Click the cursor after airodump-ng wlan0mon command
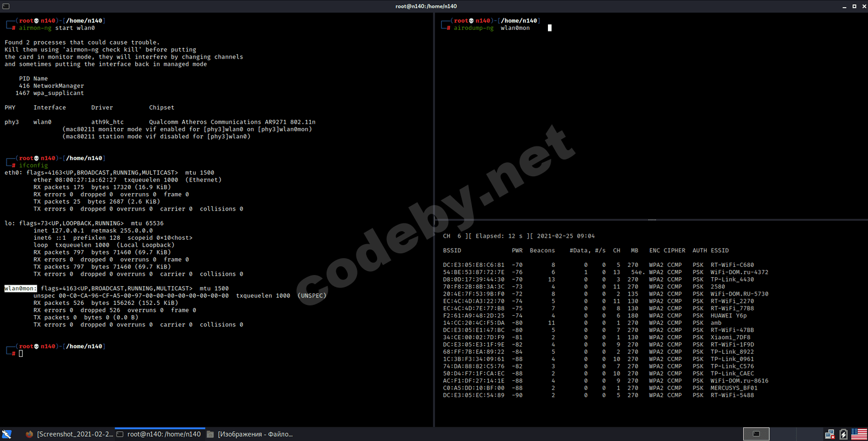 (550, 28)
